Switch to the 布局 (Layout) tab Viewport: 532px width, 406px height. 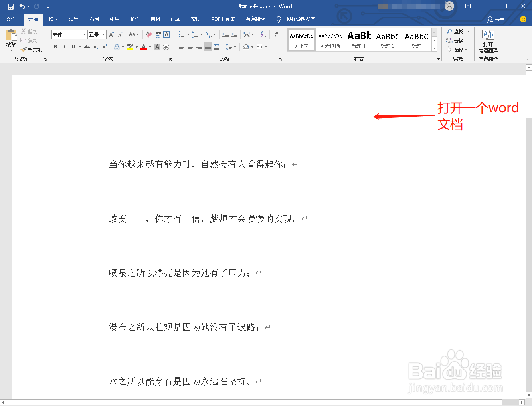pos(94,19)
